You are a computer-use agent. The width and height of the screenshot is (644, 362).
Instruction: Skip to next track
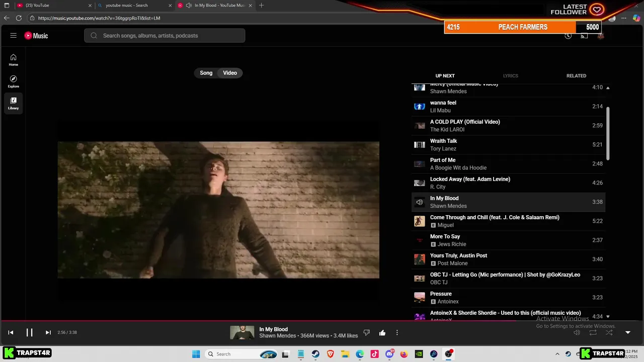(48, 332)
